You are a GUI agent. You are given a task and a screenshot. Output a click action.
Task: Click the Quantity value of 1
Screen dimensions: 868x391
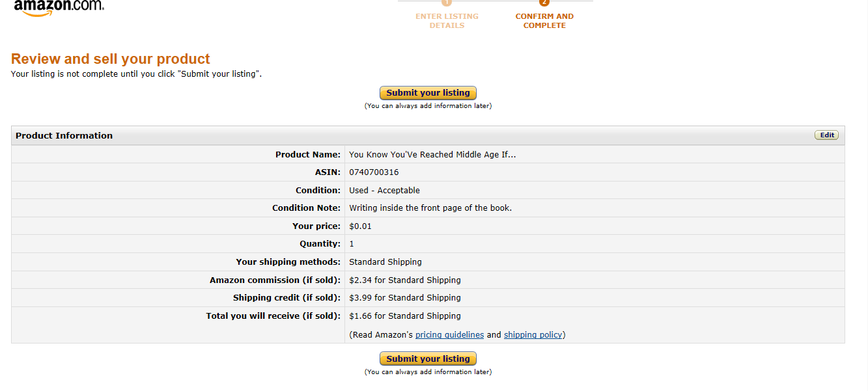[x=350, y=243]
